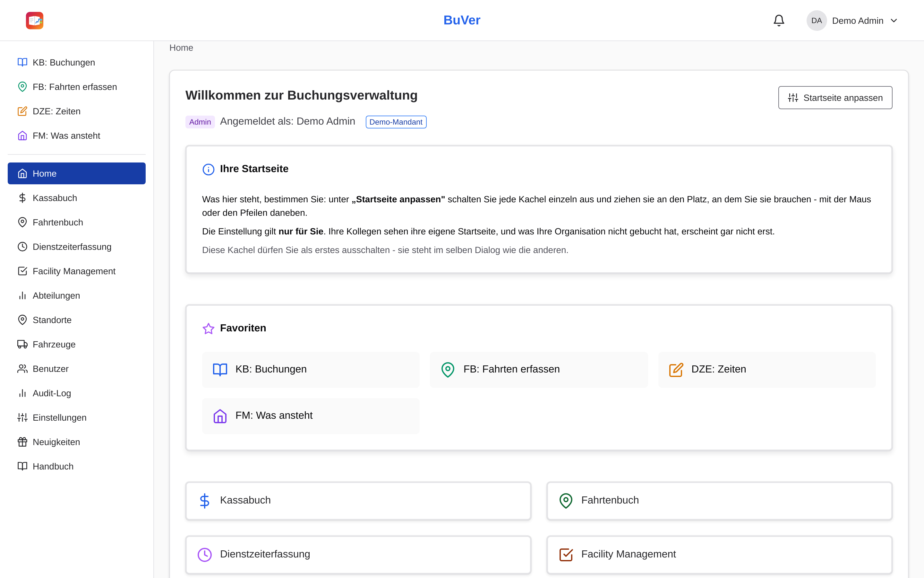Click the Audit-Log bar chart icon
This screenshot has width=924, height=578.
(22, 393)
